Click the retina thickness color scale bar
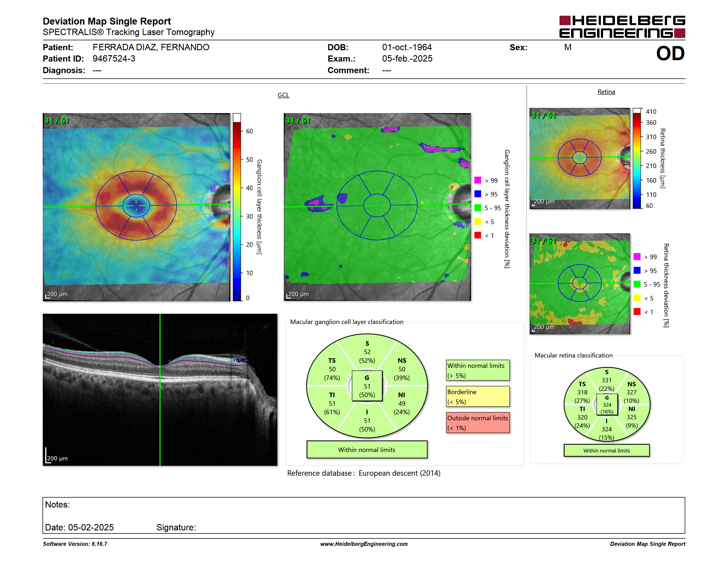Viewport: 728px width, 563px height. pyautogui.click(x=637, y=158)
